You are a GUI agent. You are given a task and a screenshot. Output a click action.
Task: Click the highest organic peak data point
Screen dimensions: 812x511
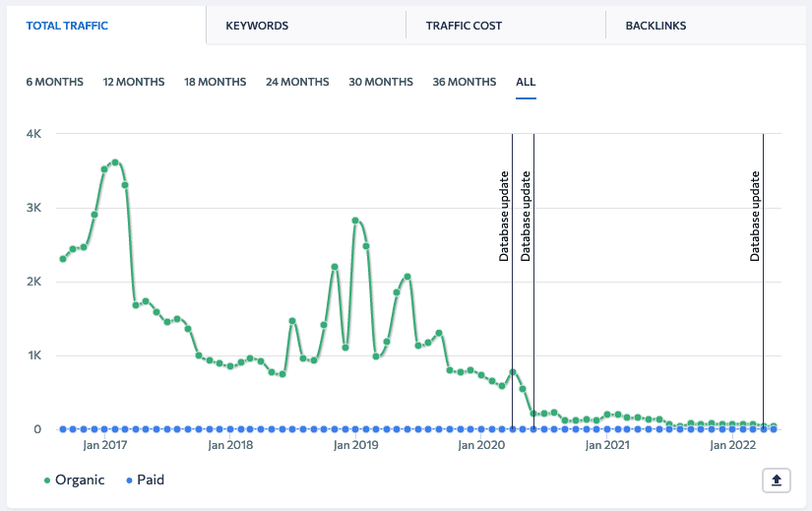[115, 161]
